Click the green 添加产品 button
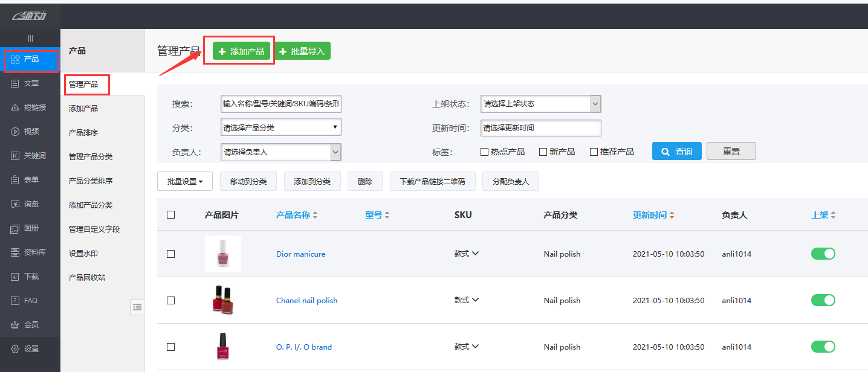Screen dimensions: 868x372 (241, 51)
